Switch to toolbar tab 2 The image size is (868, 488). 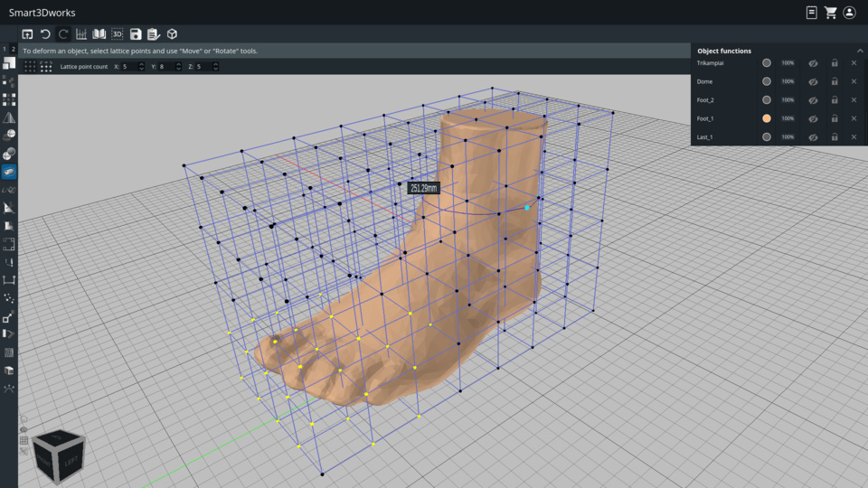point(13,50)
